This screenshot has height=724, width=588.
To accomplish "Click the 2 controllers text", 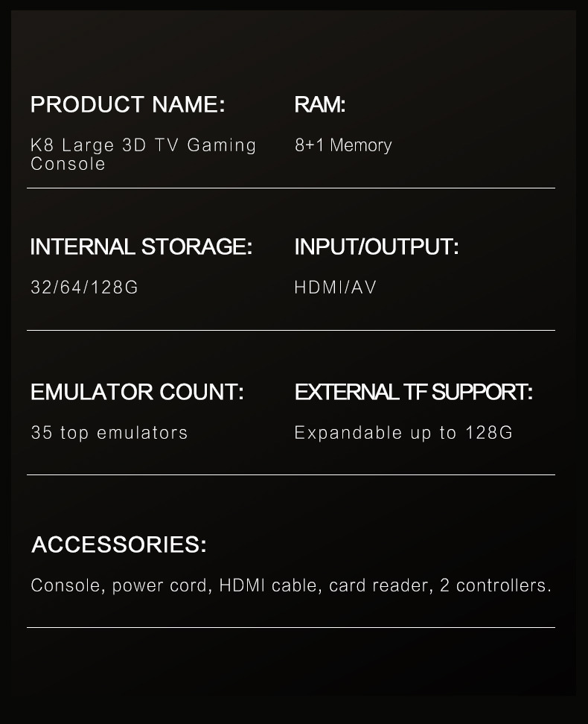I will point(494,585).
